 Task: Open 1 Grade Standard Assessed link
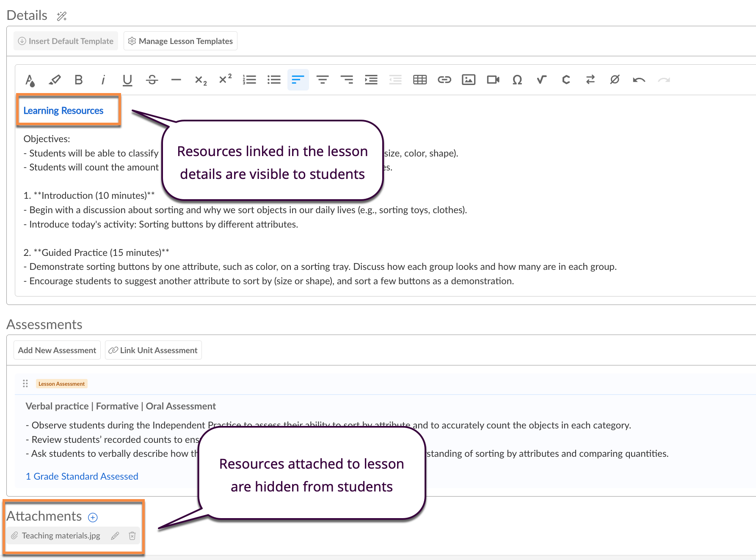click(x=82, y=476)
